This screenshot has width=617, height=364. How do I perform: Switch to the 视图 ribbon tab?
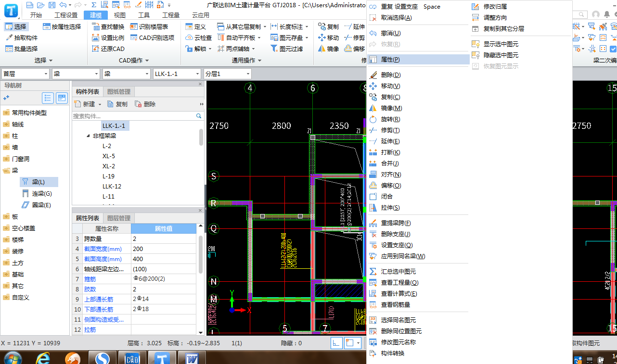click(120, 15)
